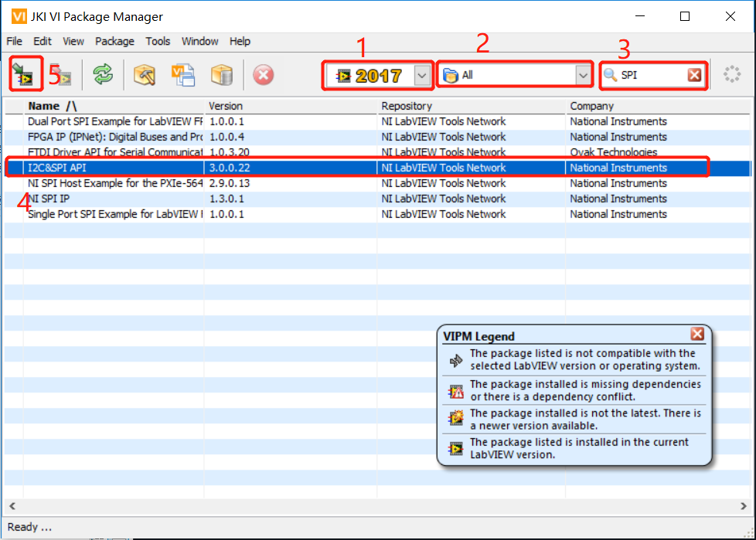Screen dimensions: 756x540
Task: Open the Edit menu
Action: click(x=43, y=42)
